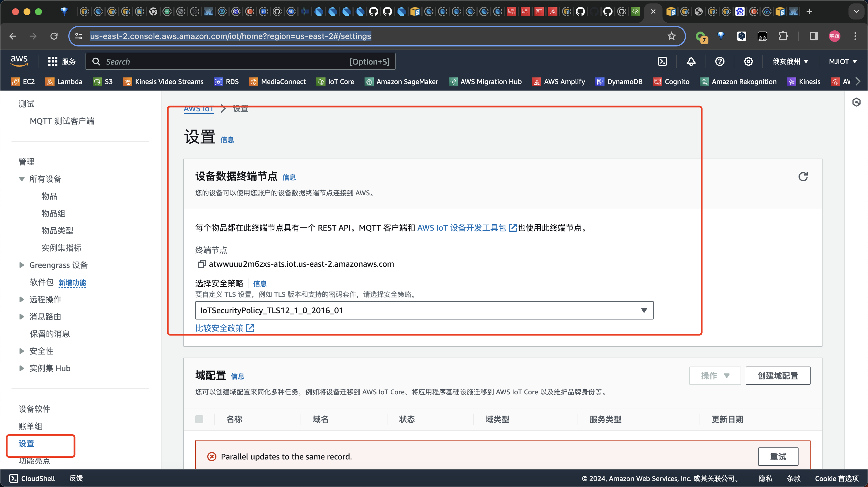The image size is (868, 487).
Task: Click 新增功能 link beside 软件包
Action: tap(72, 283)
